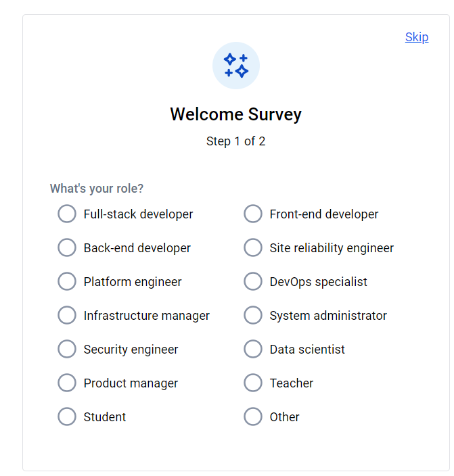Screen dimensions: 454x476
Task: Skip the welcome survey
Action: [x=417, y=37]
